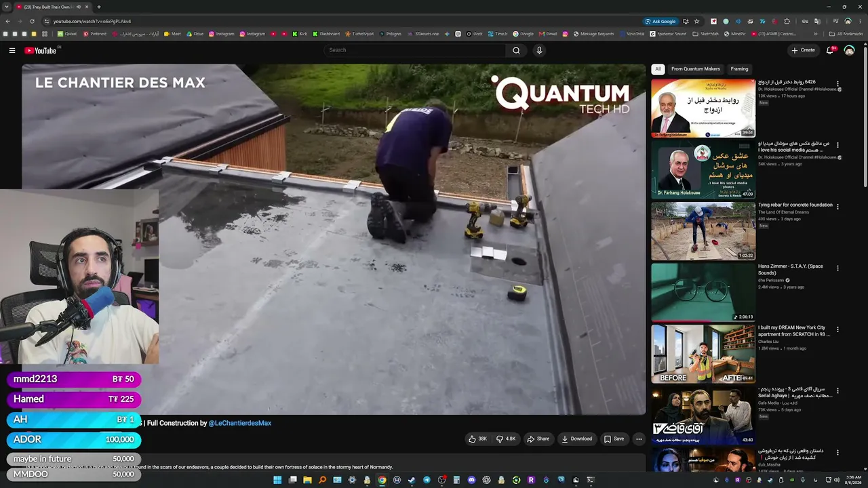Image resolution: width=868 pixels, height=488 pixels.
Task: Open the @LeChantierdesMax channel link
Action: tap(240, 423)
